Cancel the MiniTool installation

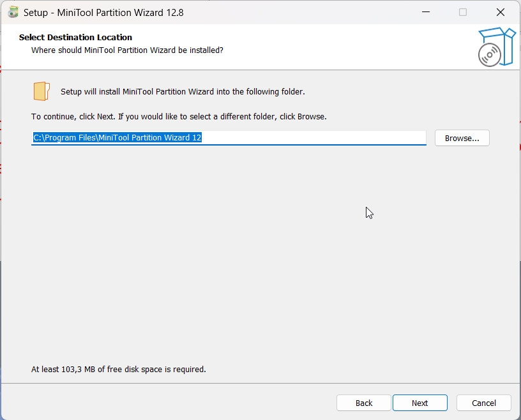tap(483, 403)
